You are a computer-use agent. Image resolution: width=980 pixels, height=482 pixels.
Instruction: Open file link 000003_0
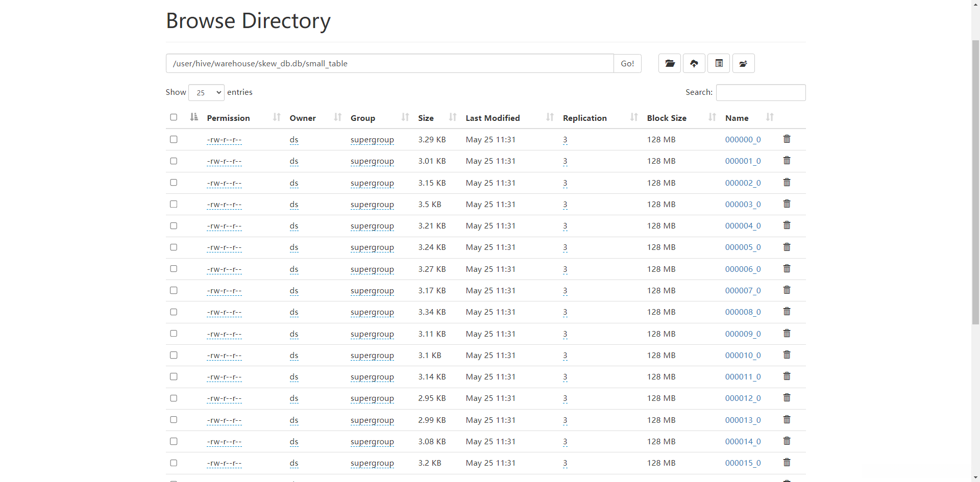click(x=743, y=204)
